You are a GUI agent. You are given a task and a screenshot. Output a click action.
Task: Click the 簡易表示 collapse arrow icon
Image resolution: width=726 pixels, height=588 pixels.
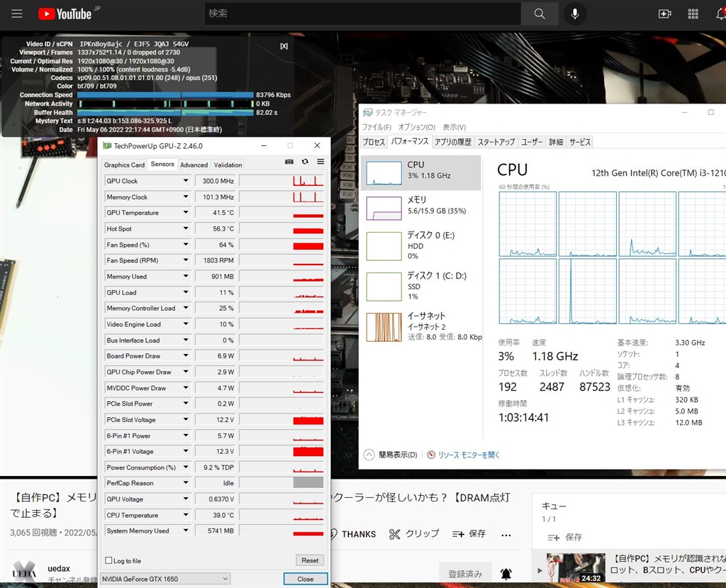tap(369, 455)
